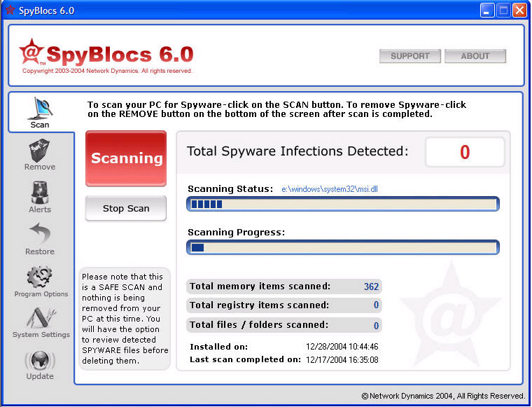The height and width of the screenshot is (407, 532).
Task: Click the Network Dynamics 2004 footer text
Action: tap(443, 396)
